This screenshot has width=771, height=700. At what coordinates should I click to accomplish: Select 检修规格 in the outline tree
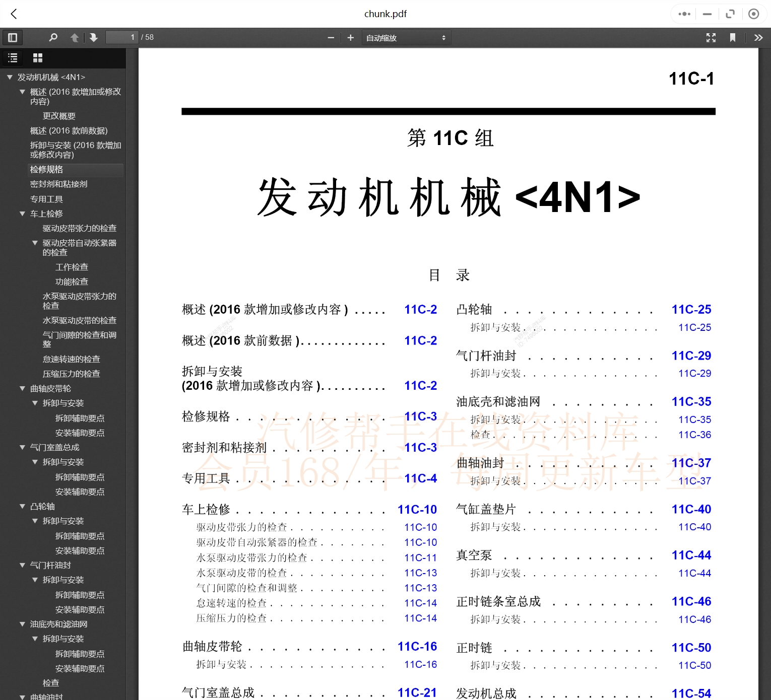(46, 170)
